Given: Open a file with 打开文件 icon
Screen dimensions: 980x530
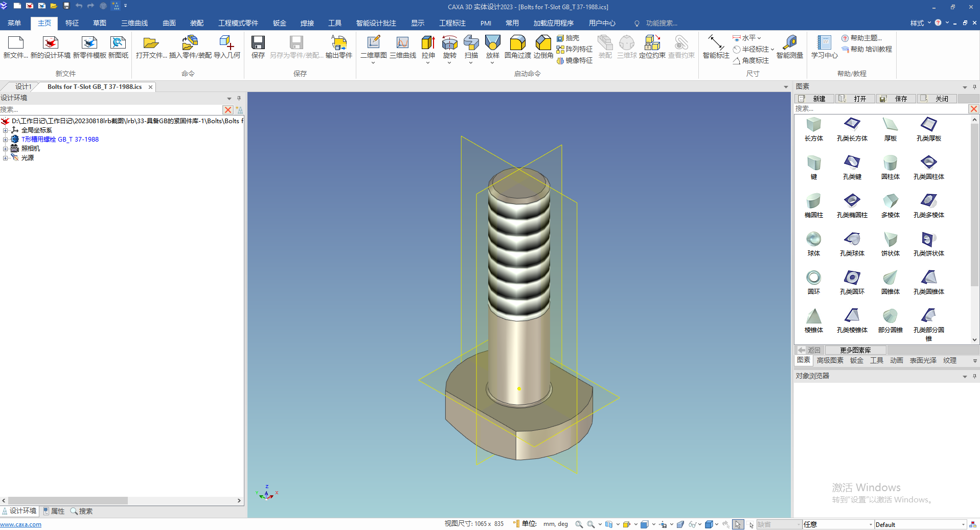Looking at the screenshot, I should click(x=151, y=47).
